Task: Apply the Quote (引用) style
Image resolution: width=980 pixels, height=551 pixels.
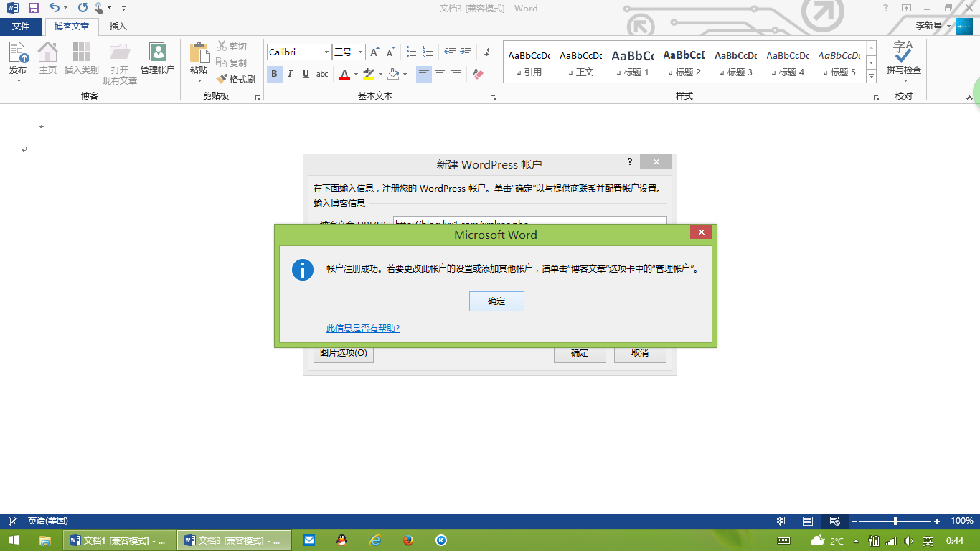Action: pos(529,62)
